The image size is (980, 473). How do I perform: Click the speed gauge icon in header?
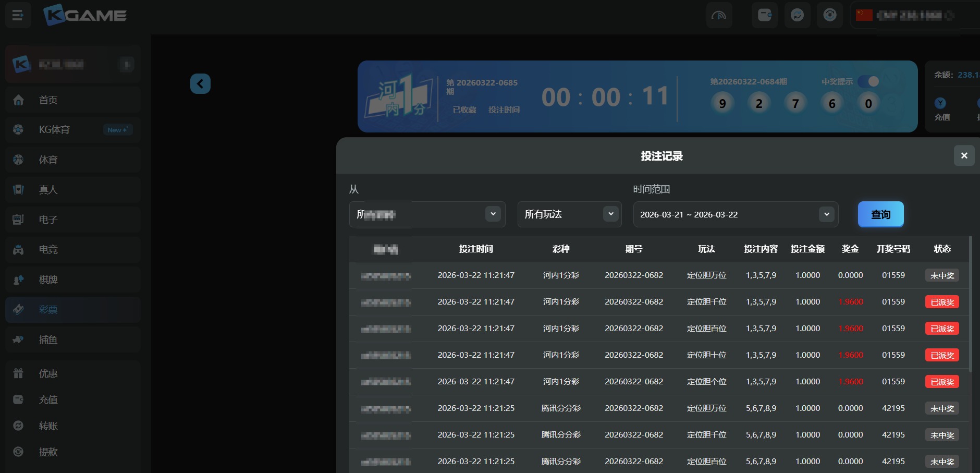pos(719,15)
